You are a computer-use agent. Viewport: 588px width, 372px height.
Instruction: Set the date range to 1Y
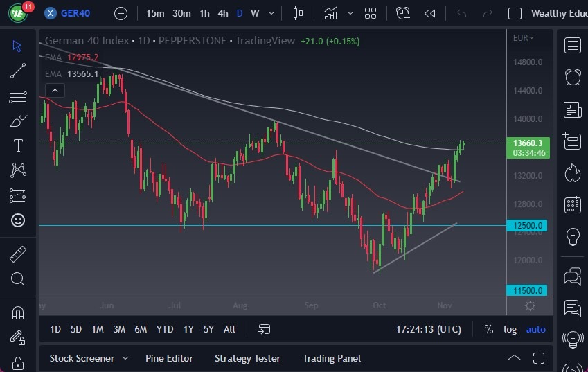(x=188, y=329)
